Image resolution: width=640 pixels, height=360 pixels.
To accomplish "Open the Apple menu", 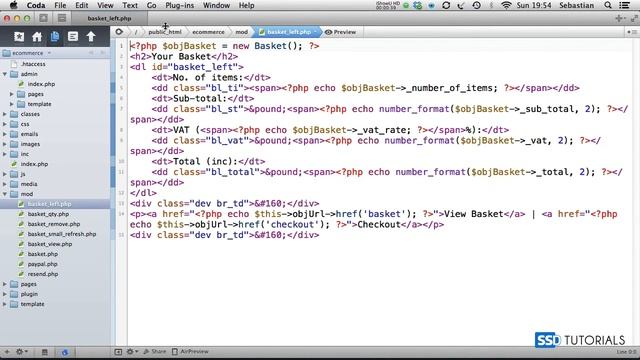I will (13, 5).
